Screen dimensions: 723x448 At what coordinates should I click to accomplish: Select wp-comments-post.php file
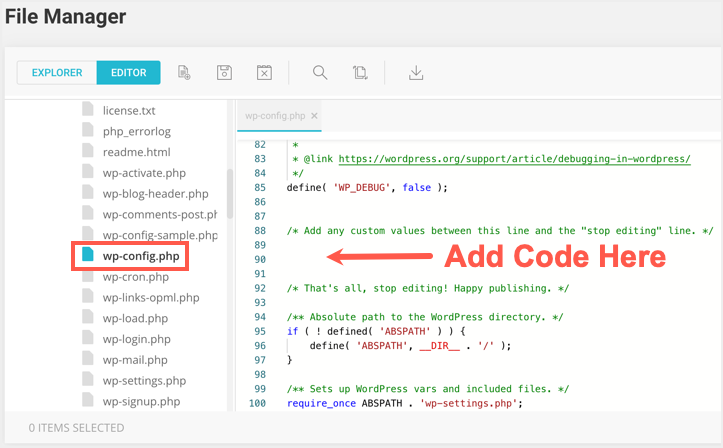[160, 214]
